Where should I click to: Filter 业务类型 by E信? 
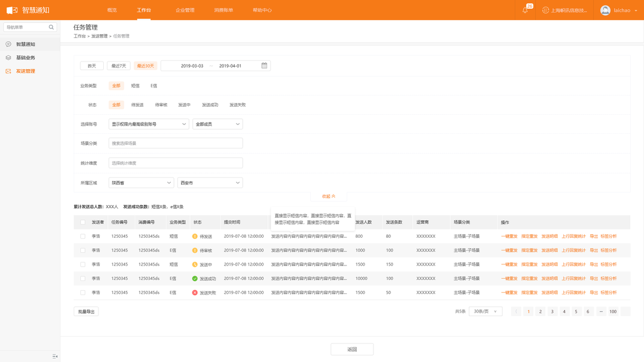154,86
